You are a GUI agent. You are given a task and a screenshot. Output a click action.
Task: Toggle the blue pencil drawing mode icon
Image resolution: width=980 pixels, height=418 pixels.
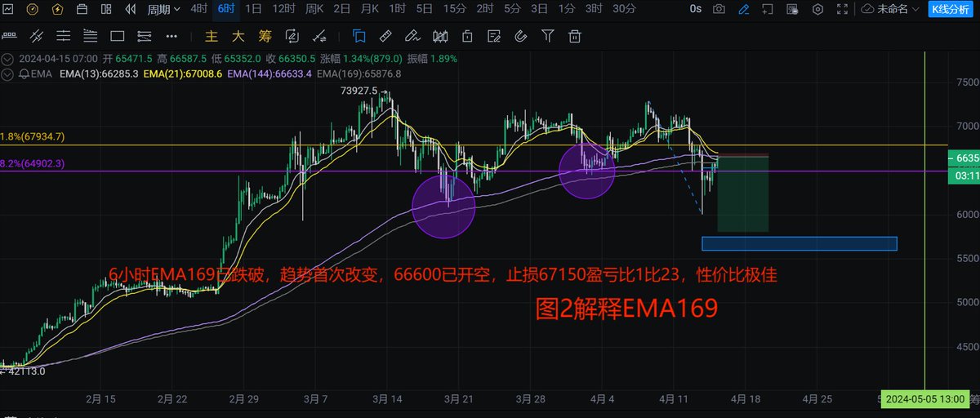[743, 10]
